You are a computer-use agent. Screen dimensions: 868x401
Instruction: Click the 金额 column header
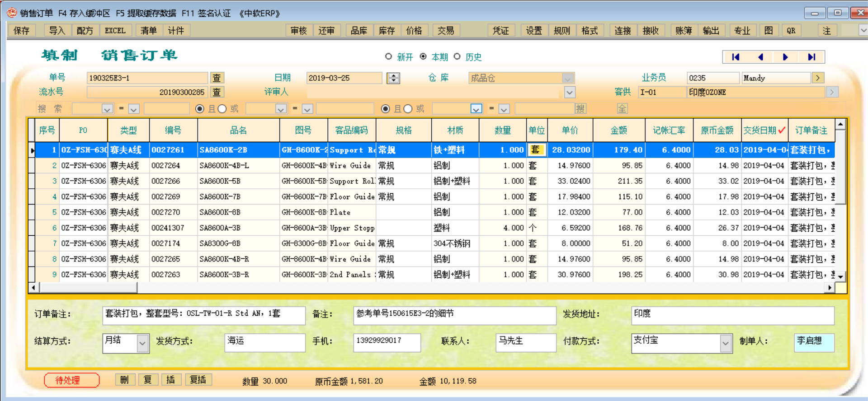click(x=619, y=131)
